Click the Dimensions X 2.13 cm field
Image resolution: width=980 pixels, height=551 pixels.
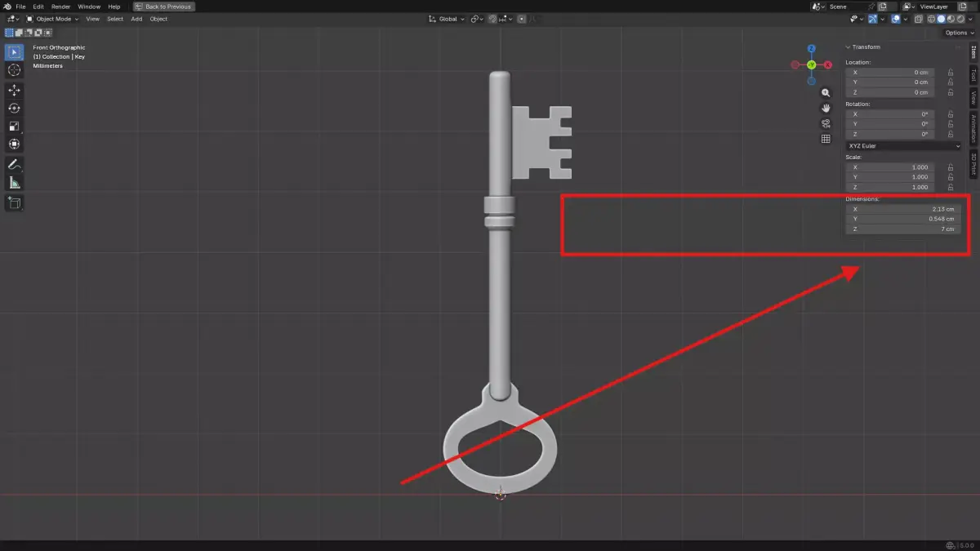902,209
